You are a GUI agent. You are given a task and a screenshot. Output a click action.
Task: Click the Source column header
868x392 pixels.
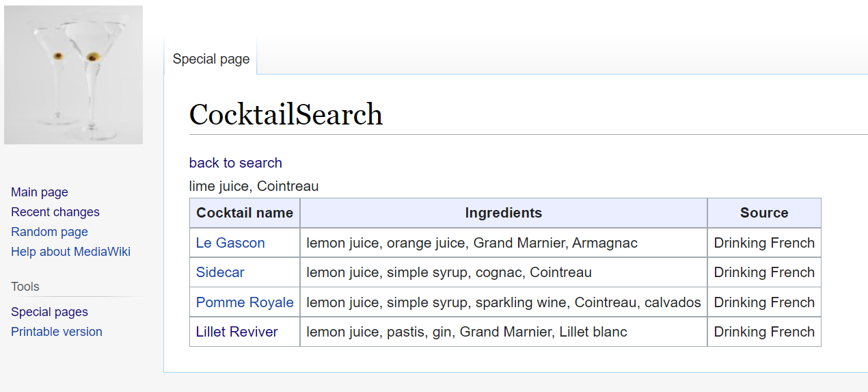(764, 213)
